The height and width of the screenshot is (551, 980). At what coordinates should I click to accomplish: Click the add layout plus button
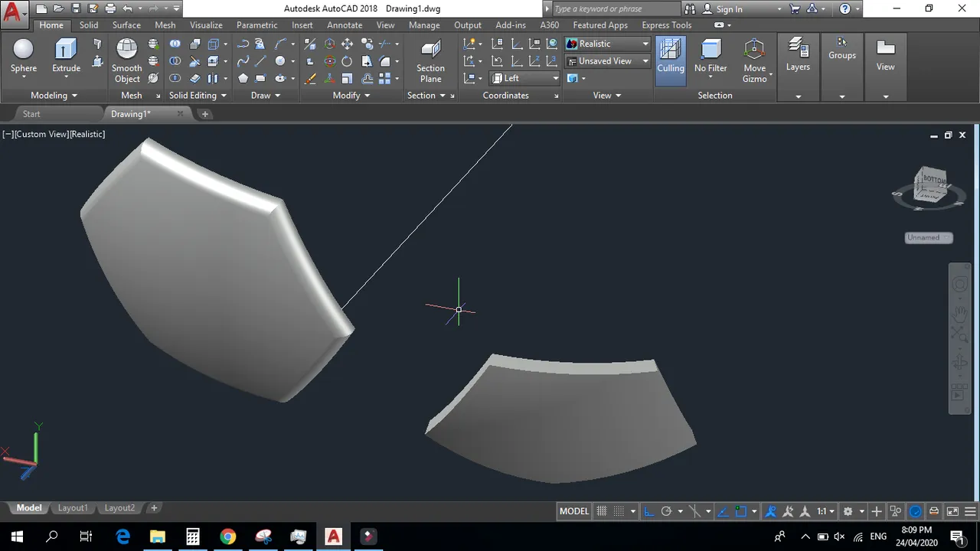pos(154,508)
